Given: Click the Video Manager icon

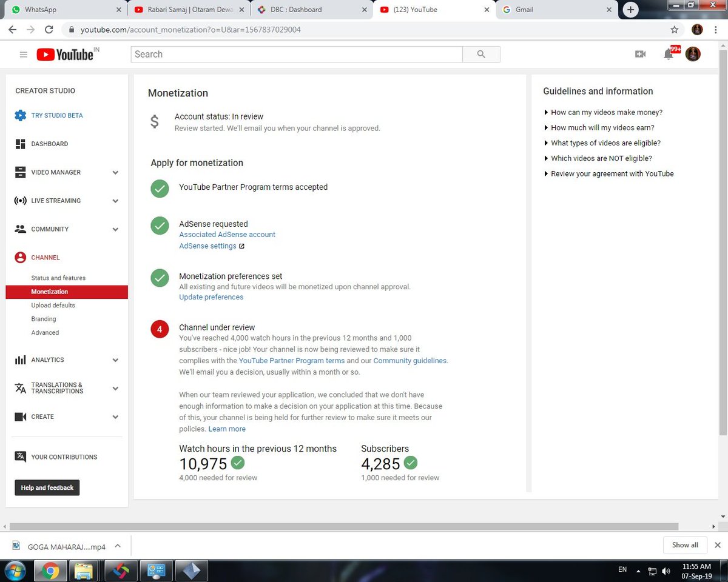Looking at the screenshot, I should pos(21,172).
